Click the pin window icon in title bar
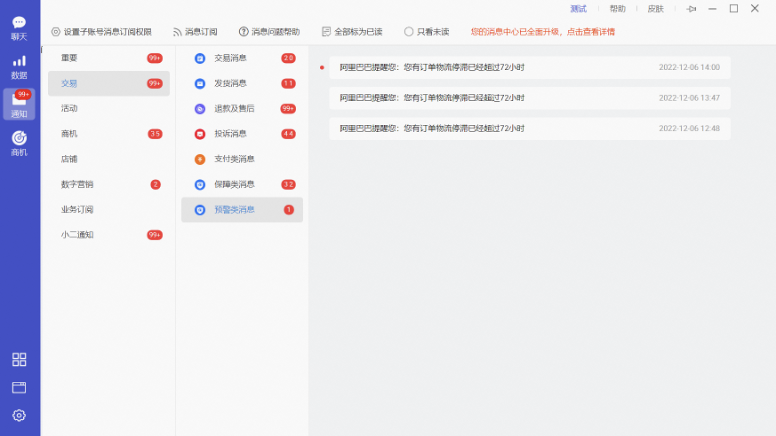 691,9
